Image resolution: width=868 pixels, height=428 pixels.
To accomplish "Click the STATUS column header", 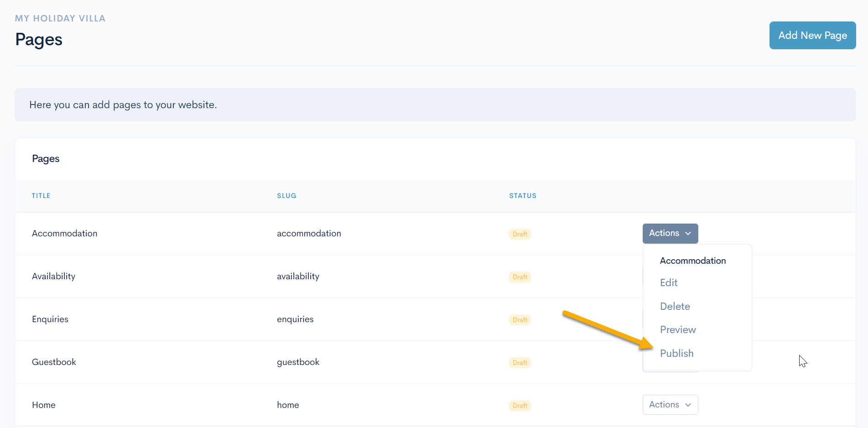I will click(x=522, y=196).
